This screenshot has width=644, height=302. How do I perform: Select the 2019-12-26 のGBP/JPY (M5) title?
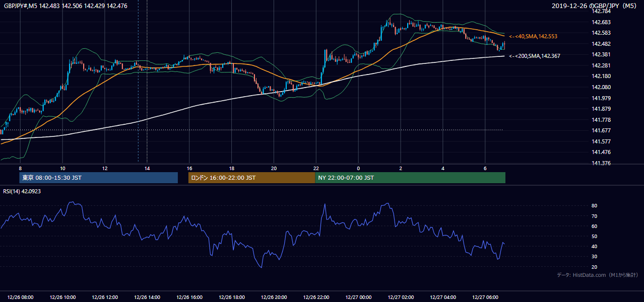(x=595, y=6)
